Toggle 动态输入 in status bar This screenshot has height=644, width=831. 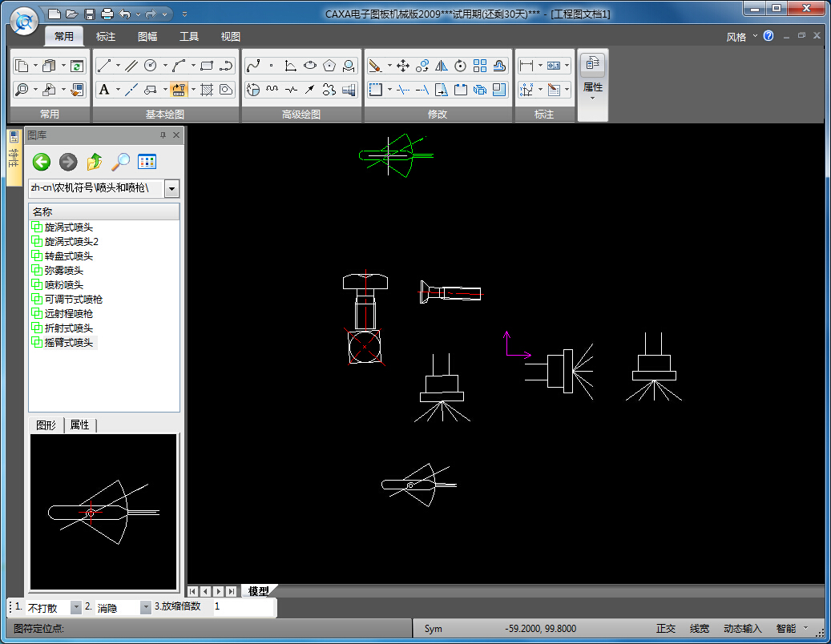click(742, 629)
